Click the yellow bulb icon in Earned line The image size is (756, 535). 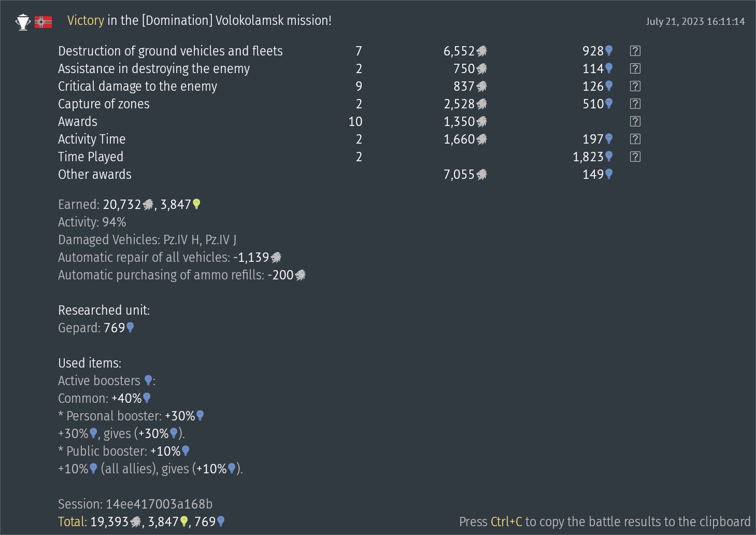196,204
